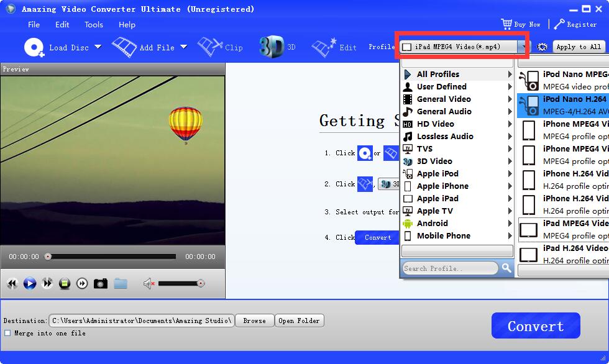
Task: Click the Register key link
Action: 575,24
